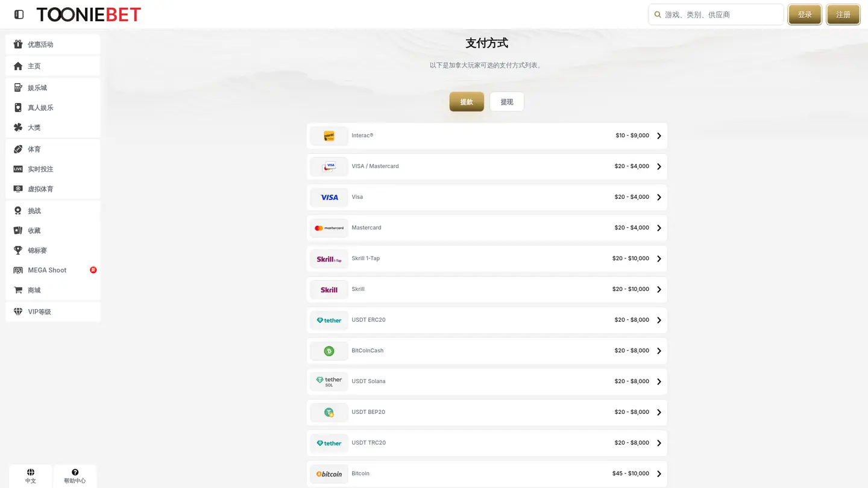
Task: Click the Skrill 1-Tap logo
Action: [x=329, y=259]
